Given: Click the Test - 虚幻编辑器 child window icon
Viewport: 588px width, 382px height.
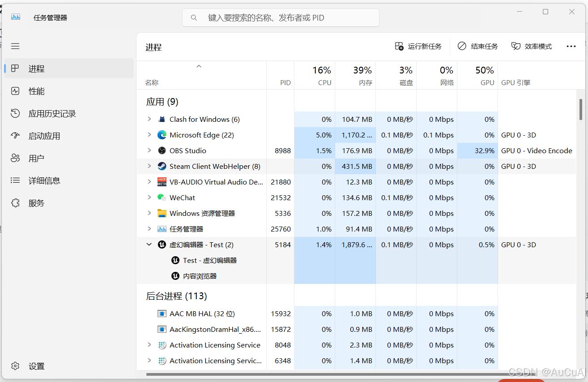Looking at the screenshot, I should 175,260.
